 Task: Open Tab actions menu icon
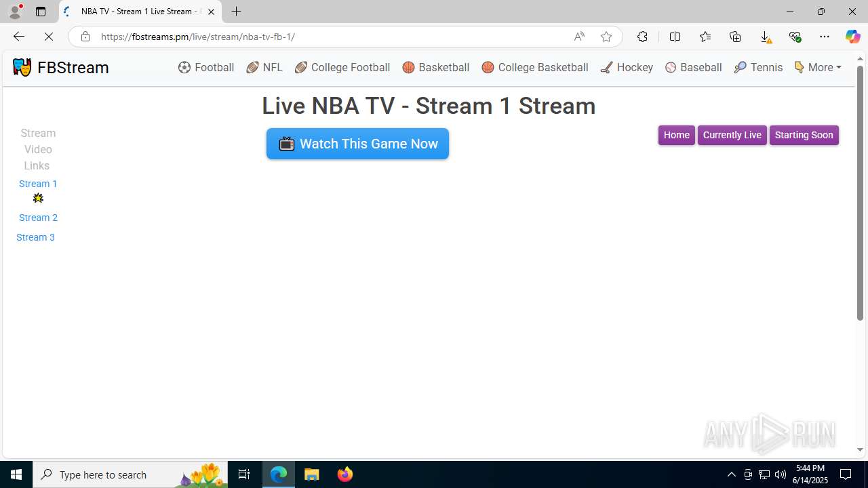pos(41,12)
